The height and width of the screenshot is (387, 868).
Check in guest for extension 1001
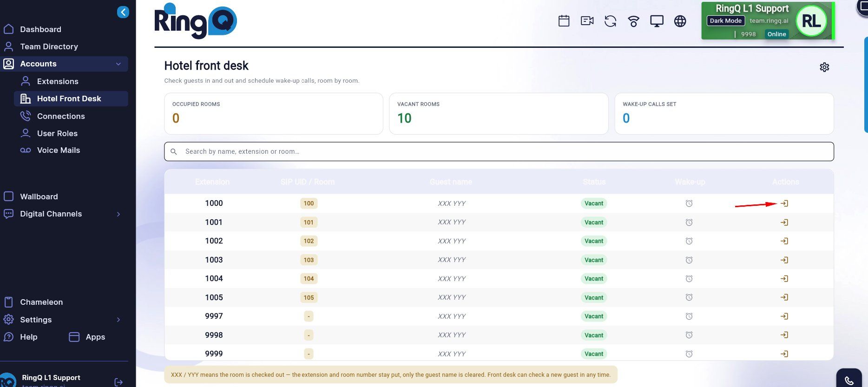(x=784, y=223)
